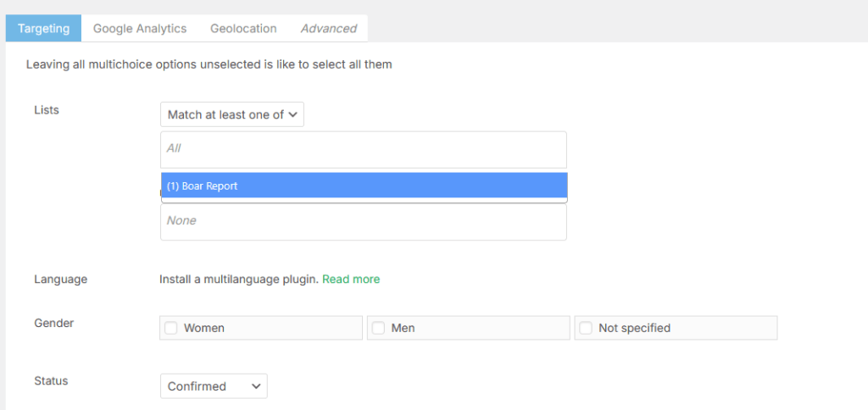The height and width of the screenshot is (410, 868).
Task: Switch to the Targeting tab
Action: (x=43, y=28)
